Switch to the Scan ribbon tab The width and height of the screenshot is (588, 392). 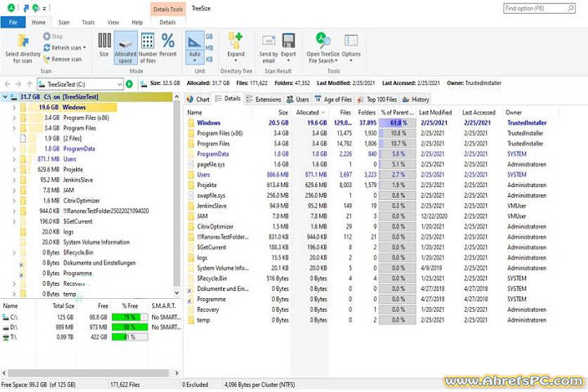64,22
